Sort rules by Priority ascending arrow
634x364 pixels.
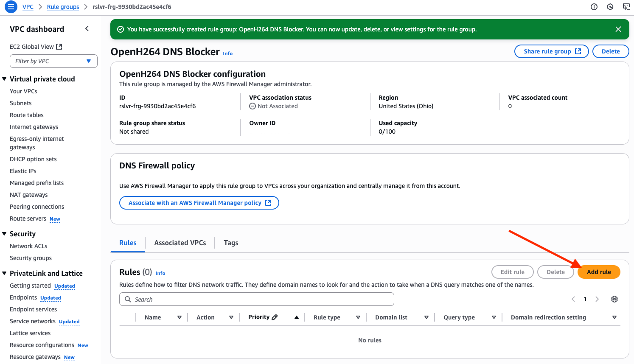[x=296, y=317]
